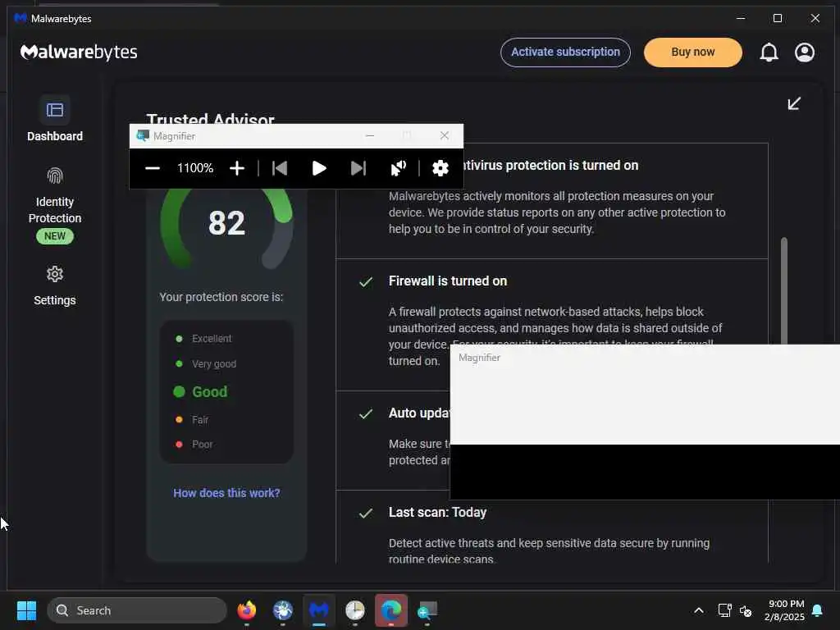The image size is (840, 630).
Task: Click antivirus protection is turned on heading
Action: tap(551, 166)
